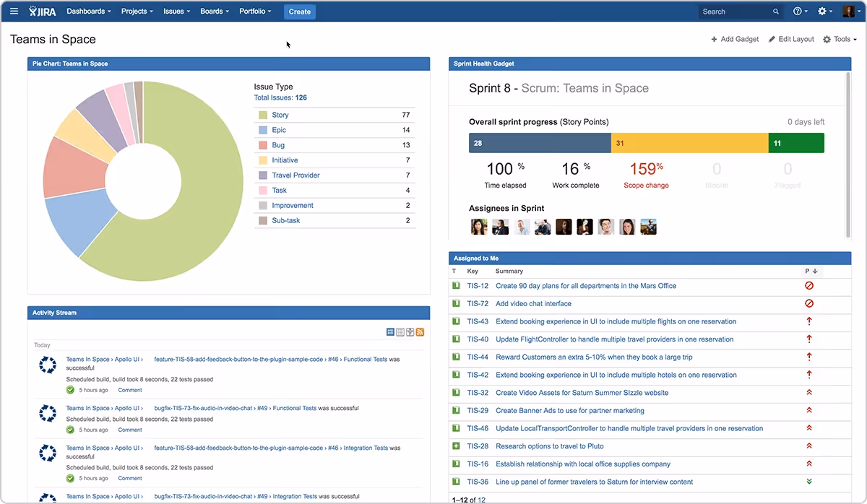This screenshot has height=504, width=867.
Task: Open the Activity Stream RSS feed
Action: 420,331
